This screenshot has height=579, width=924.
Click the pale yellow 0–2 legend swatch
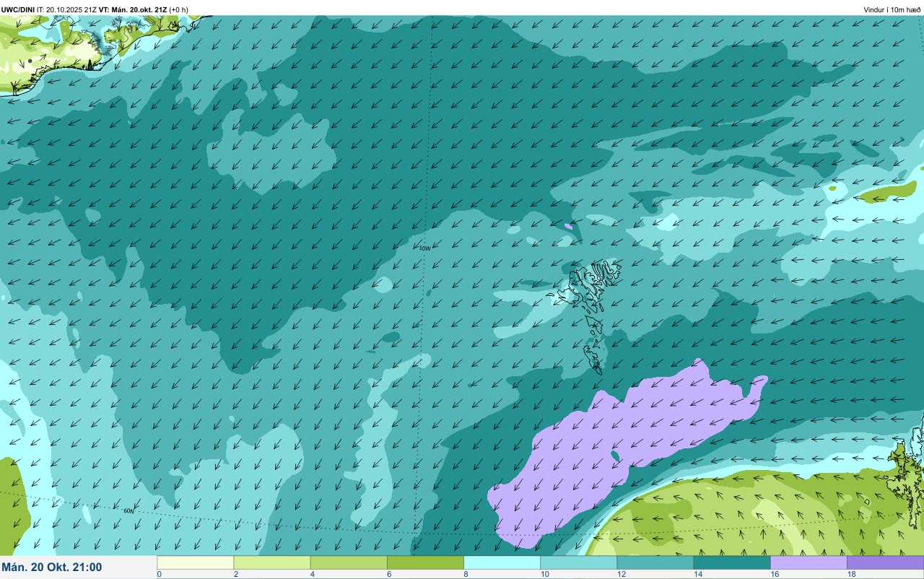coord(196,562)
